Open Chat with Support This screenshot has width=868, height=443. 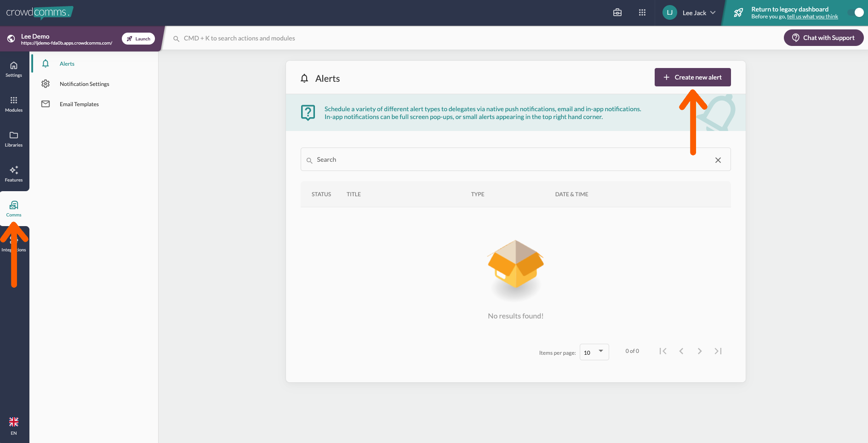pos(823,38)
